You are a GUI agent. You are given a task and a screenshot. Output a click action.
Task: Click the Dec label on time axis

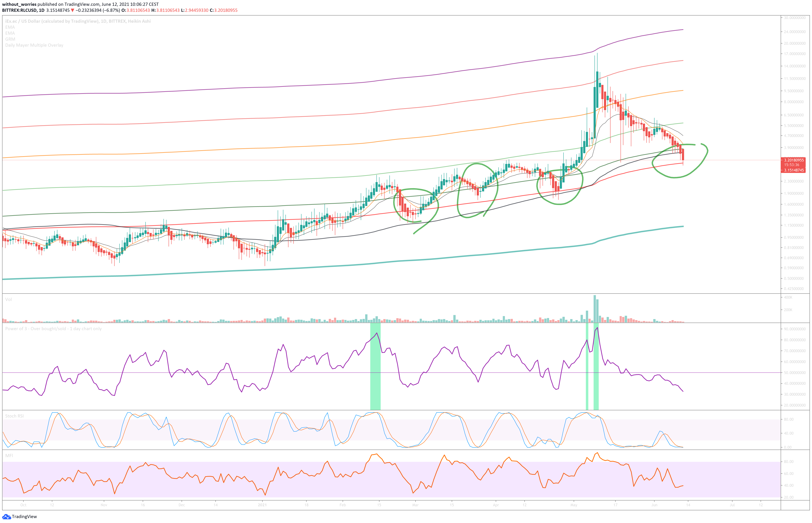182,505
